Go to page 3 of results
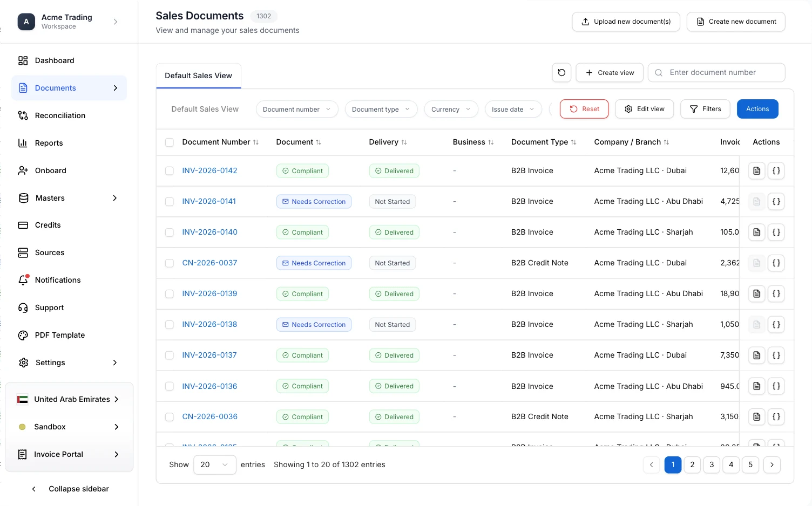Image resolution: width=812 pixels, height=506 pixels. pos(712,465)
